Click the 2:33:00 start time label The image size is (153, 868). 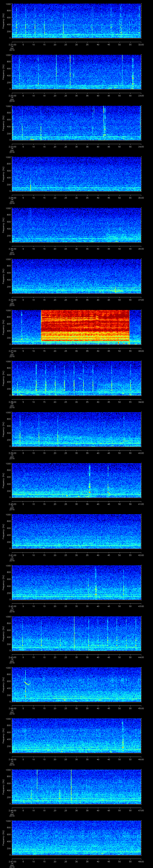point(12,147)
